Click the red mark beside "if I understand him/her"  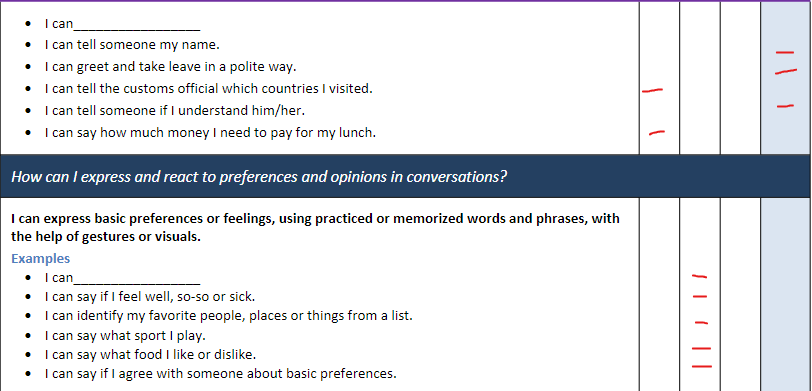pos(785,106)
